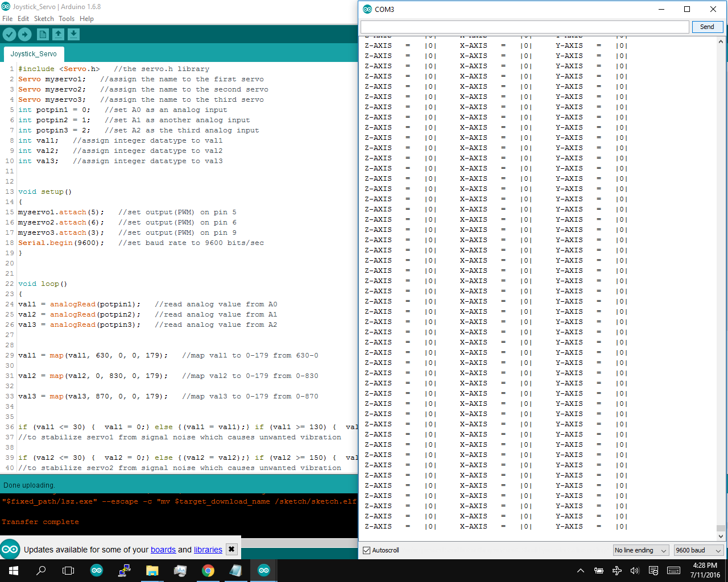The width and height of the screenshot is (728, 582).
Task: Click the Send button in COM3
Action: 708,27
